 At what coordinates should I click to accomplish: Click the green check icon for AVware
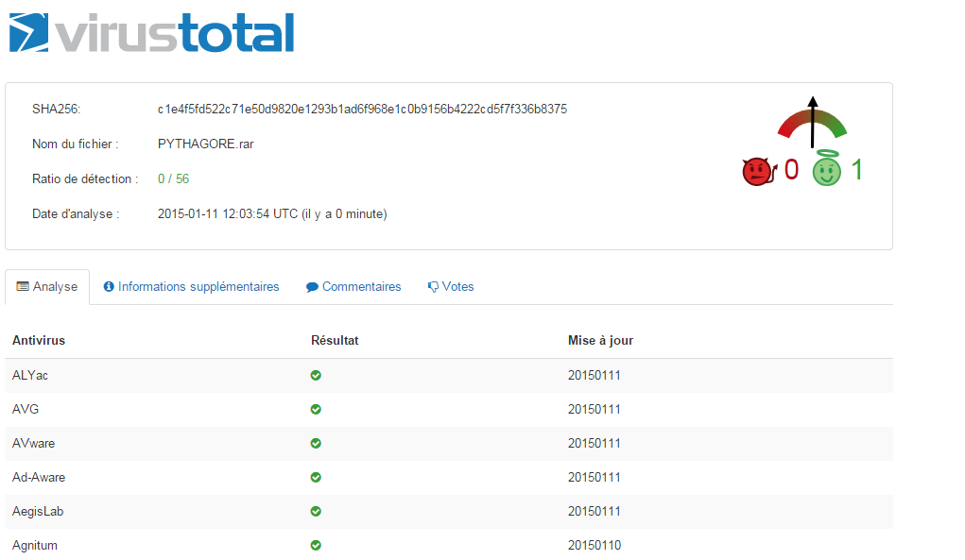coord(316,443)
